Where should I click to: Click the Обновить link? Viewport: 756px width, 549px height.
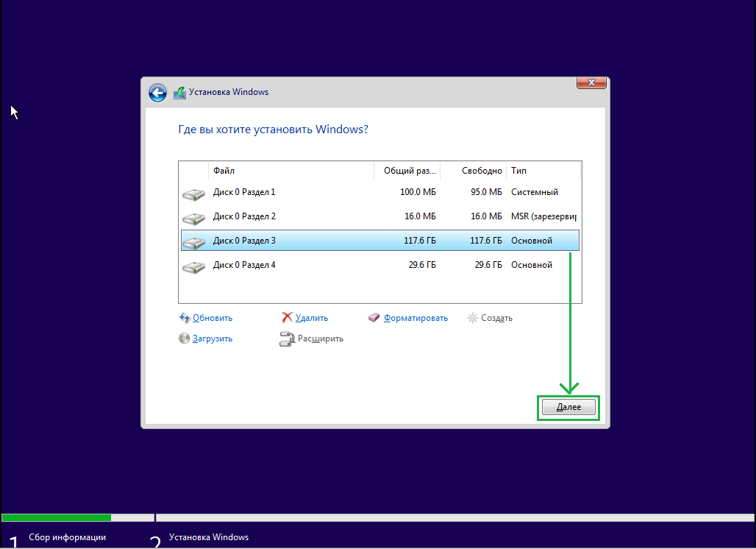(212, 318)
